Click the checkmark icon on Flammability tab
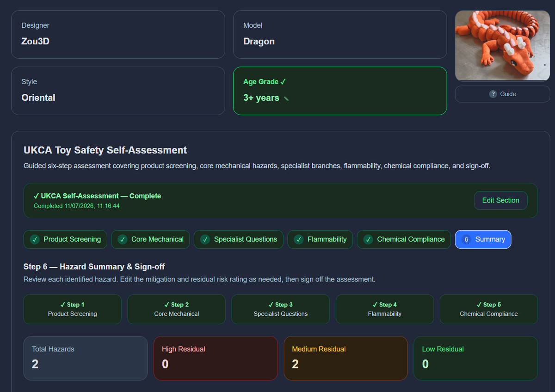 [x=299, y=239]
